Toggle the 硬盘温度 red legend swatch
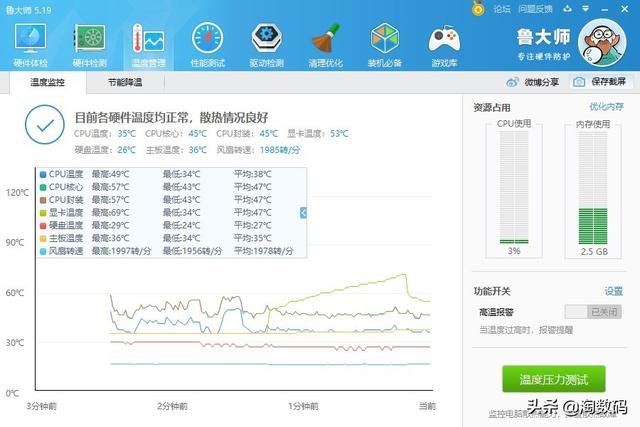This screenshot has height=427, width=640. coord(43,226)
